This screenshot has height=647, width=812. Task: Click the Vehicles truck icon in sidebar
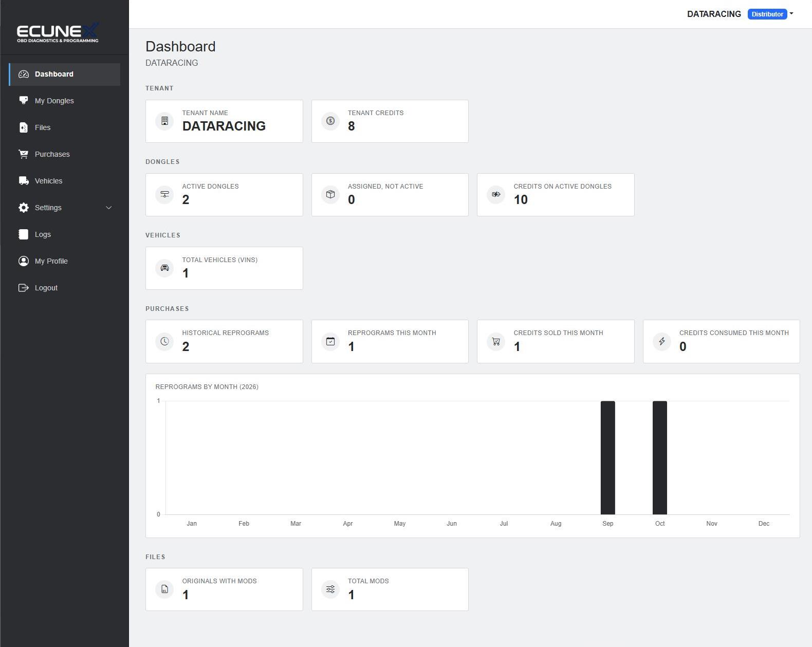(24, 181)
